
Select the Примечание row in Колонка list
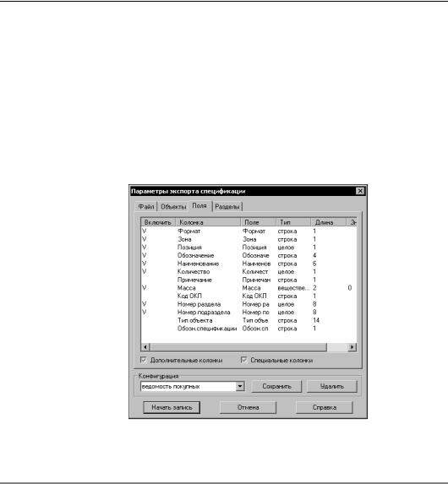[194, 280]
